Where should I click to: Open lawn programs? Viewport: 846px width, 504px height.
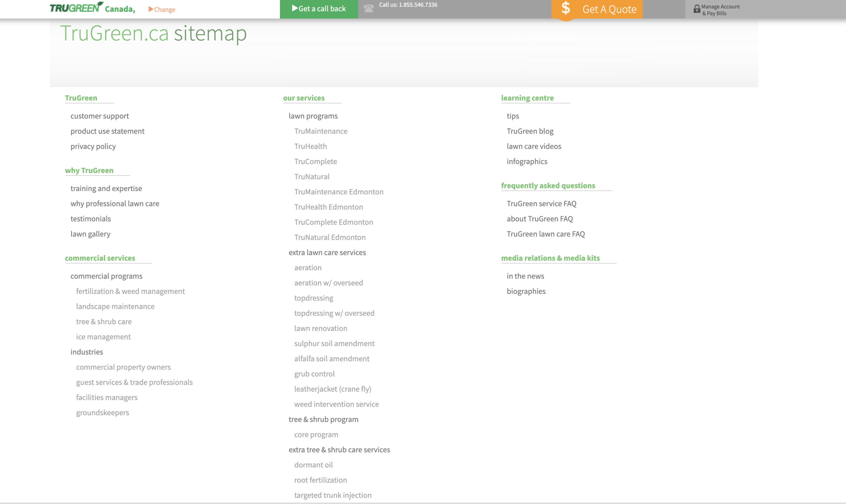[x=313, y=116]
